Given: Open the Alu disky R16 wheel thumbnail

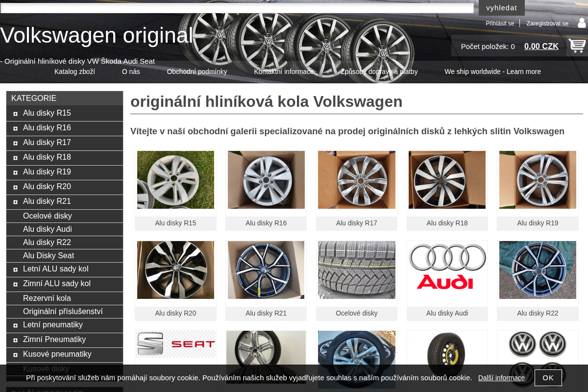Looking at the screenshot, I should coord(266,180).
